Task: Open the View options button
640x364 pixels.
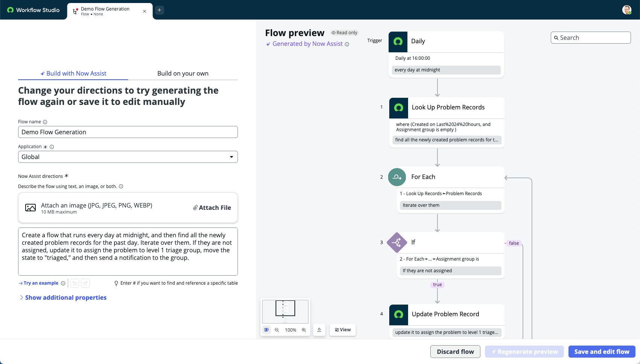Action: click(343, 330)
